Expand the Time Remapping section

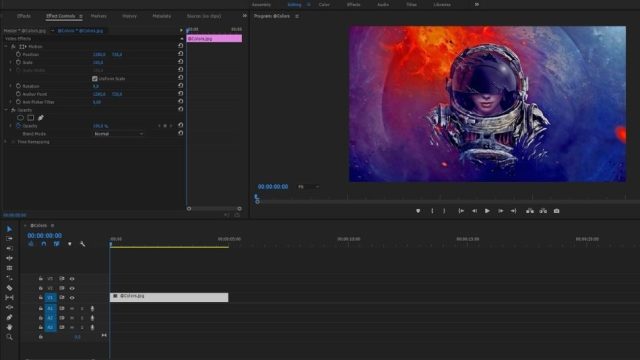click(6, 142)
